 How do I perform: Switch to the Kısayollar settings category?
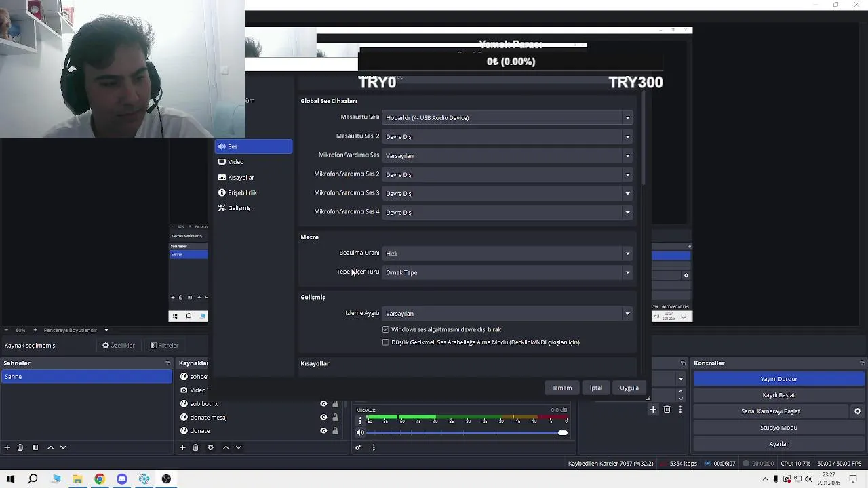pyautogui.click(x=254, y=178)
